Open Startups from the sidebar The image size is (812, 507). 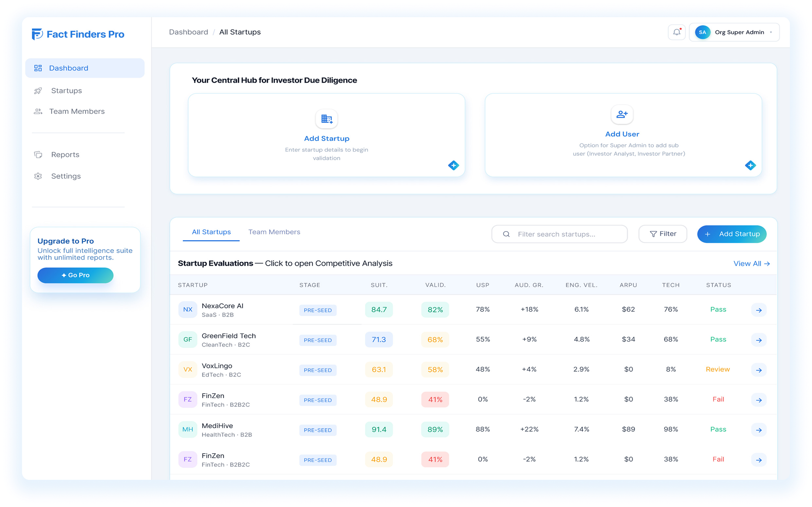(x=66, y=91)
